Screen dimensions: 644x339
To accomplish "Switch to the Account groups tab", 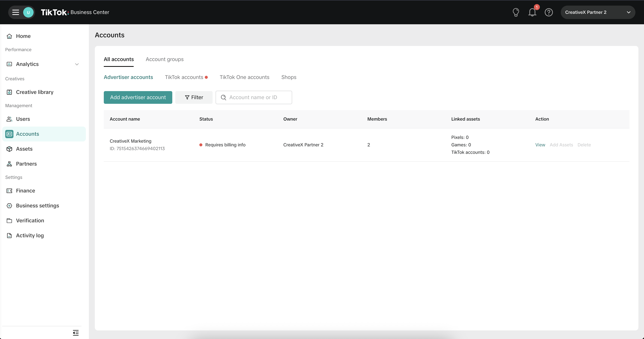I will tap(164, 59).
